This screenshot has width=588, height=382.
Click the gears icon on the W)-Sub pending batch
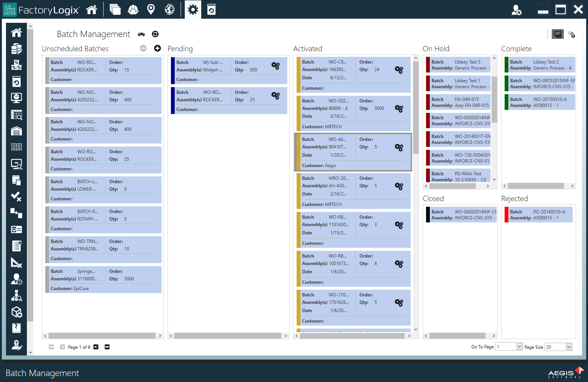point(276,66)
